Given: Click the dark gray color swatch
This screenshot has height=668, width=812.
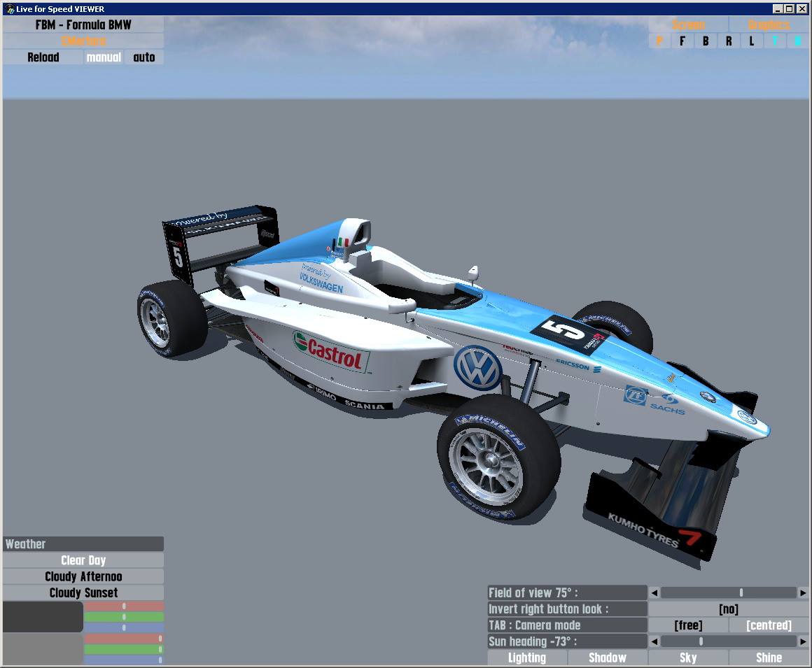Looking at the screenshot, I should point(43,617).
